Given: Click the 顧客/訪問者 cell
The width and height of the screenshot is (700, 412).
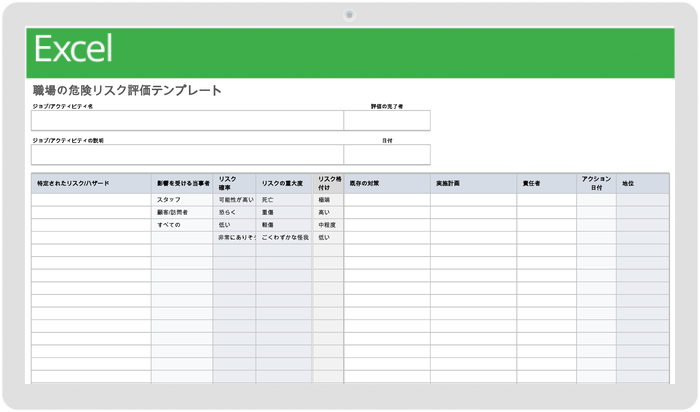Looking at the screenshot, I should [x=182, y=212].
